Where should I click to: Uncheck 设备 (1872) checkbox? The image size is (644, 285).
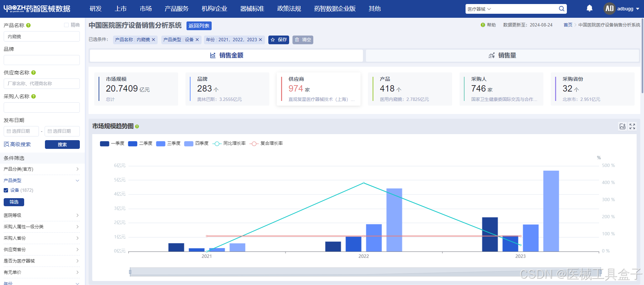[6, 190]
